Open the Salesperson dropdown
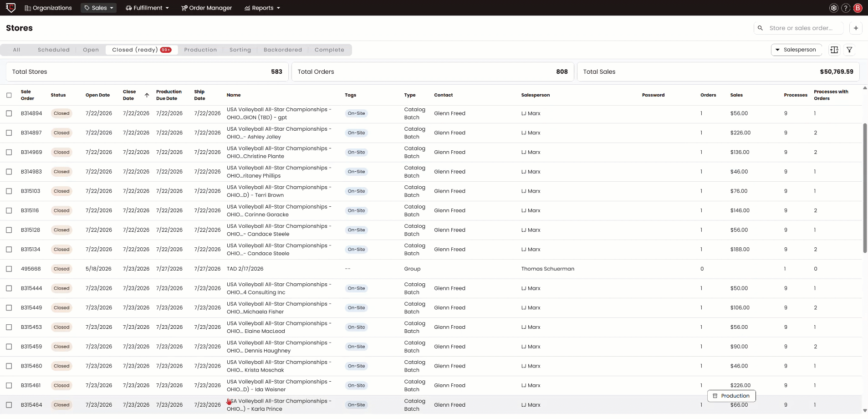The image size is (868, 419). [796, 50]
